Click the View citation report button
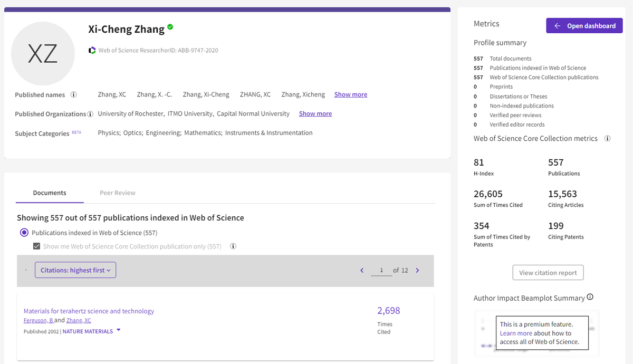The width and height of the screenshot is (633, 364). (x=548, y=273)
